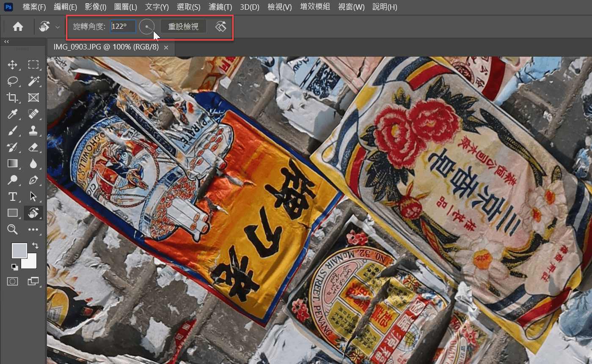This screenshot has height=364, width=592.
Task: Toggle rotate all windows option
Action: coord(221,27)
